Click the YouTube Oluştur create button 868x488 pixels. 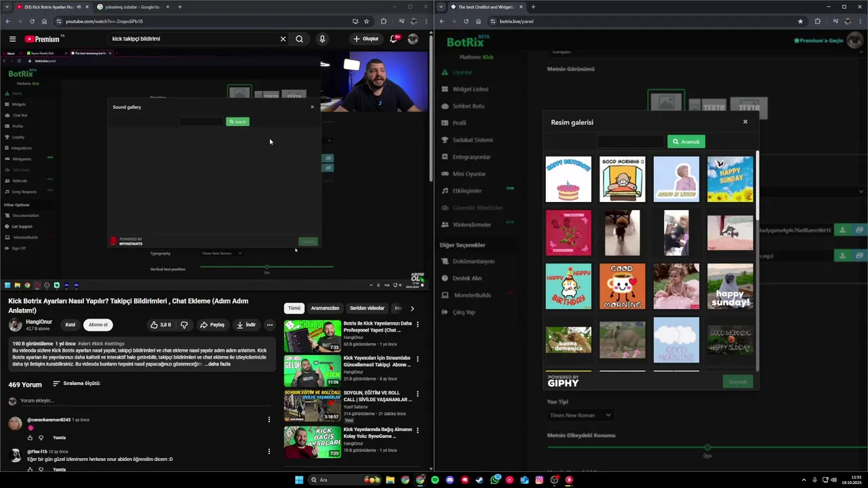[x=366, y=39]
